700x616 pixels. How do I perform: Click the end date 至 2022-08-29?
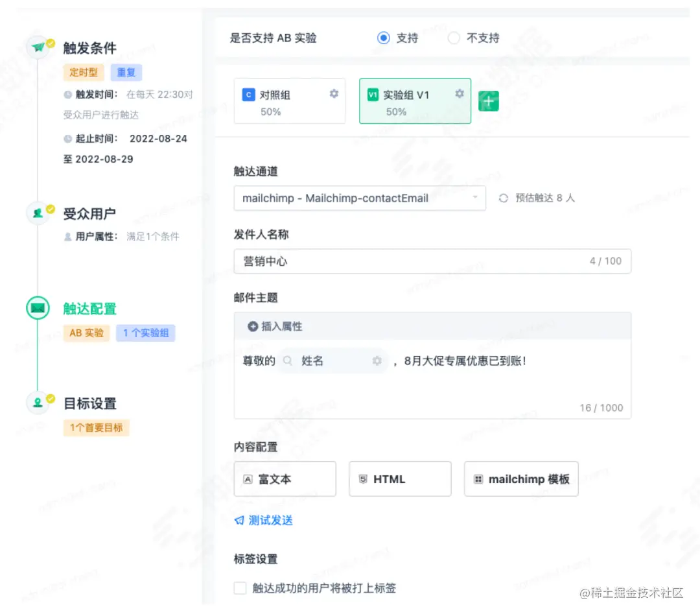click(99, 159)
